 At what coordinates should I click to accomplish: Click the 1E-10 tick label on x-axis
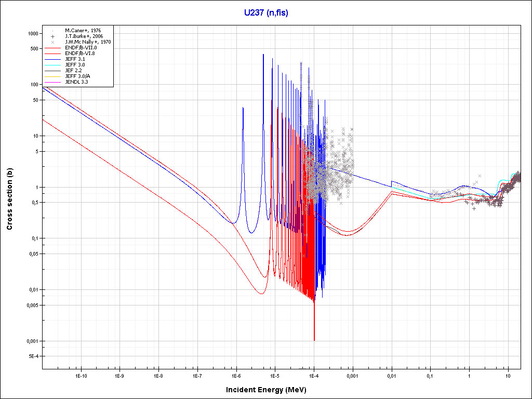click(x=81, y=375)
